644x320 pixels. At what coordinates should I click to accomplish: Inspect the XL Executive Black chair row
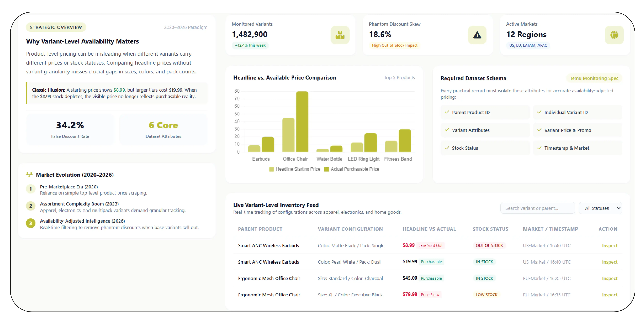pyautogui.click(x=609, y=294)
